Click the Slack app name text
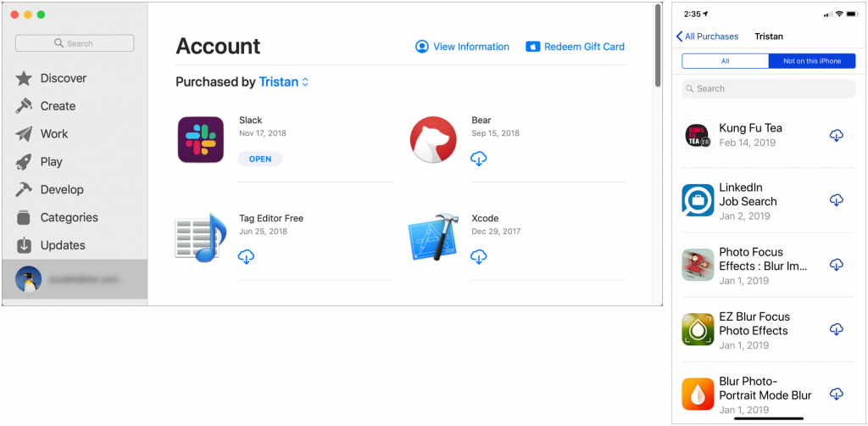Viewport: 868px width, 426px height. (x=250, y=121)
